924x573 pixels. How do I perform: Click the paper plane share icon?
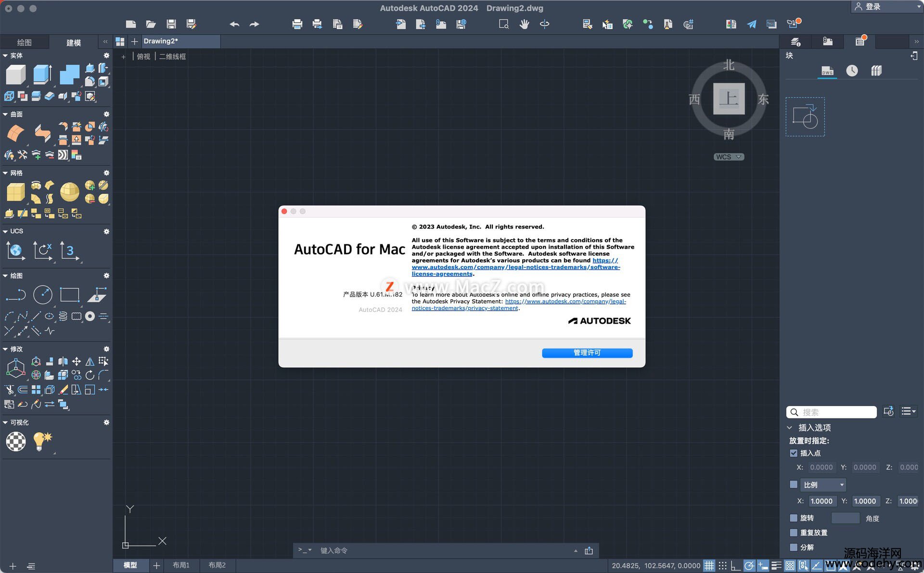(751, 24)
